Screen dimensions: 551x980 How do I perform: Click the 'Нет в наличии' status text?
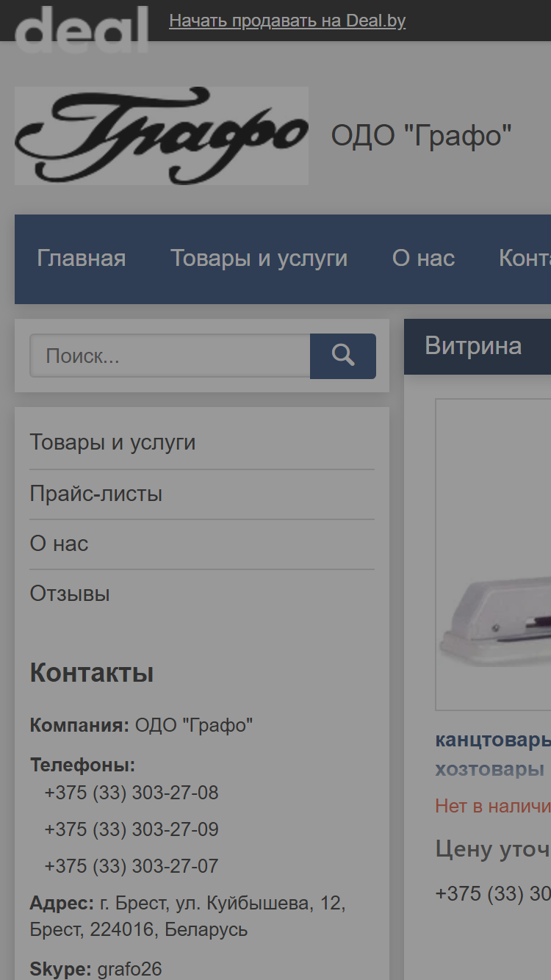493,806
